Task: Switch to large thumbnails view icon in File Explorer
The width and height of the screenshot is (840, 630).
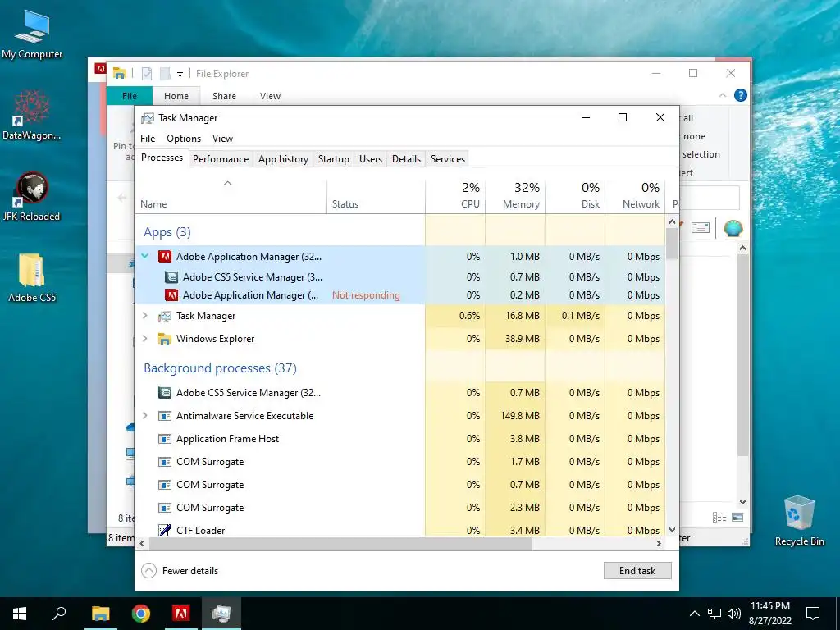Action: pos(737,517)
